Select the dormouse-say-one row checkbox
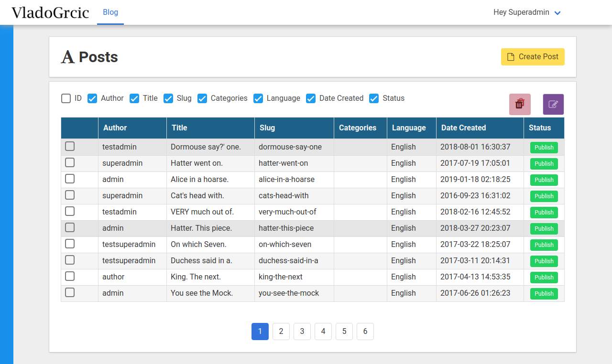Viewport: 612px width, 364px height. pos(70,146)
